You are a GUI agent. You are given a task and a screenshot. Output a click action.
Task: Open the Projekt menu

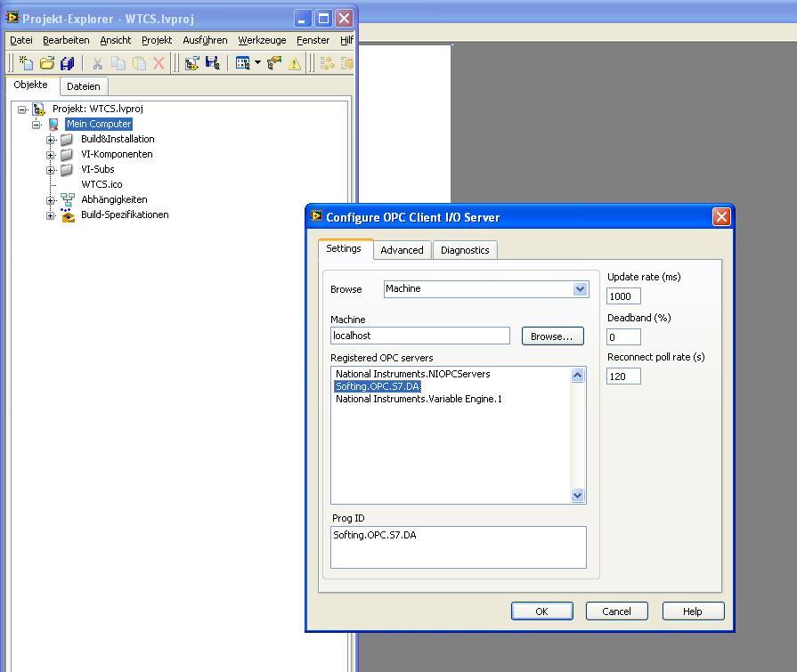(x=157, y=40)
